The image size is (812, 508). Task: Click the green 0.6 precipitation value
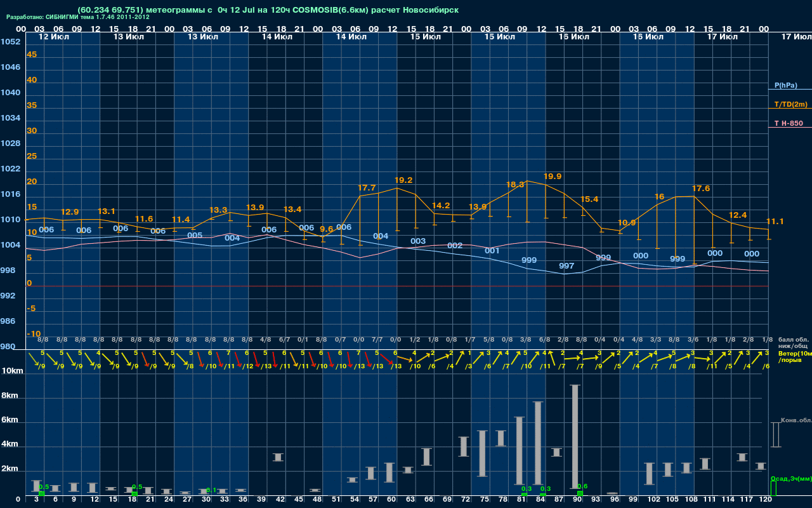pyautogui.click(x=582, y=486)
